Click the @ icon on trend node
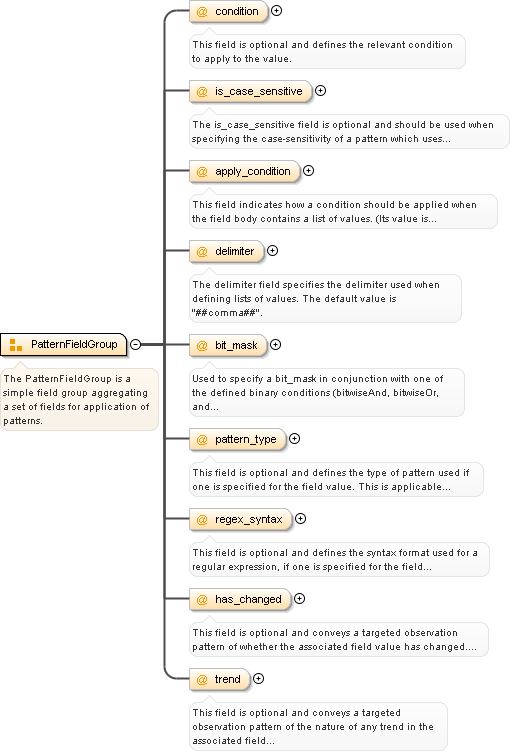The width and height of the screenshot is (517, 754). tap(202, 679)
